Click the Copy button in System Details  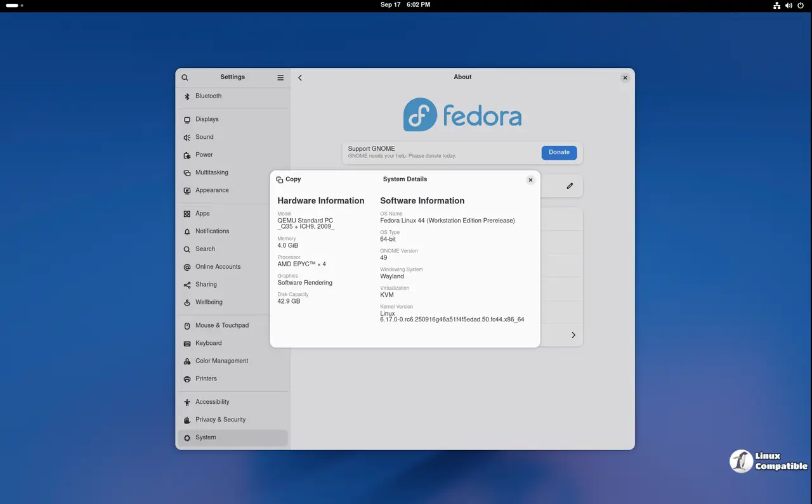tap(289, 179)
